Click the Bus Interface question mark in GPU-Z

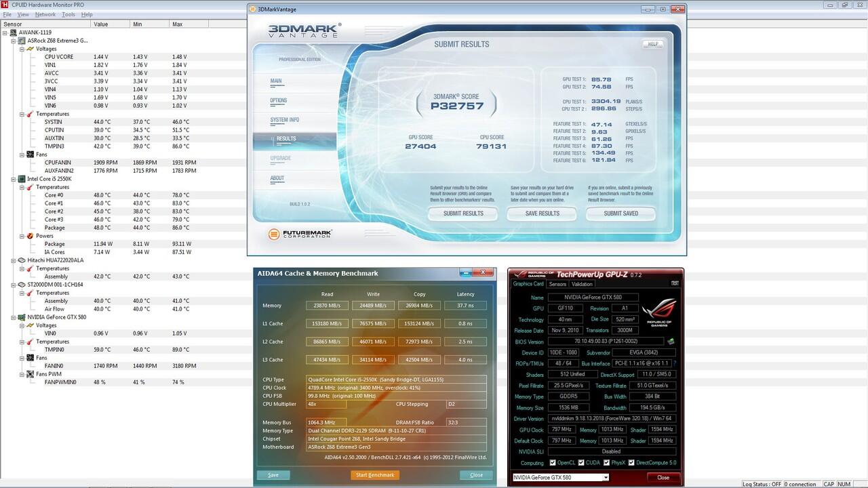pos(674,364)
